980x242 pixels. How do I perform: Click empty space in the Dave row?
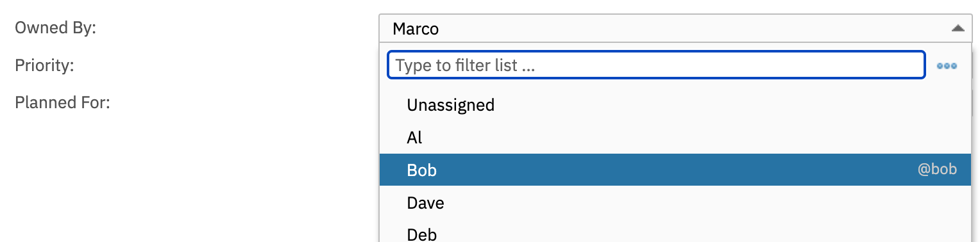coord(705,203)
